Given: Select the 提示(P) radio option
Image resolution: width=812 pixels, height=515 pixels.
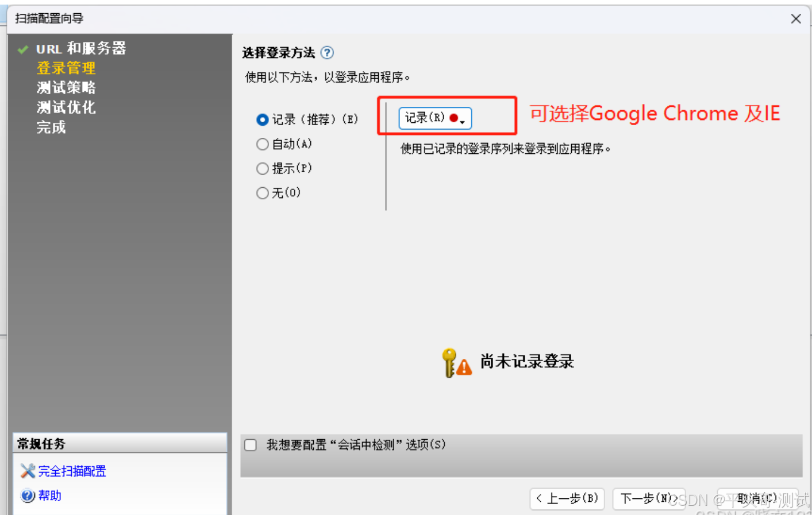Looking at the screenshot, I should click(x=263, y=168).
